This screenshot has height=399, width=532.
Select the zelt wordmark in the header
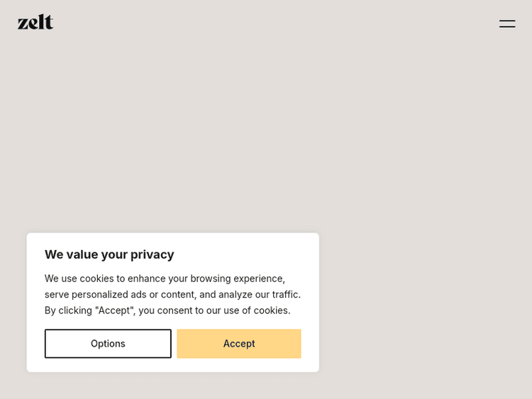pos(35,22)
